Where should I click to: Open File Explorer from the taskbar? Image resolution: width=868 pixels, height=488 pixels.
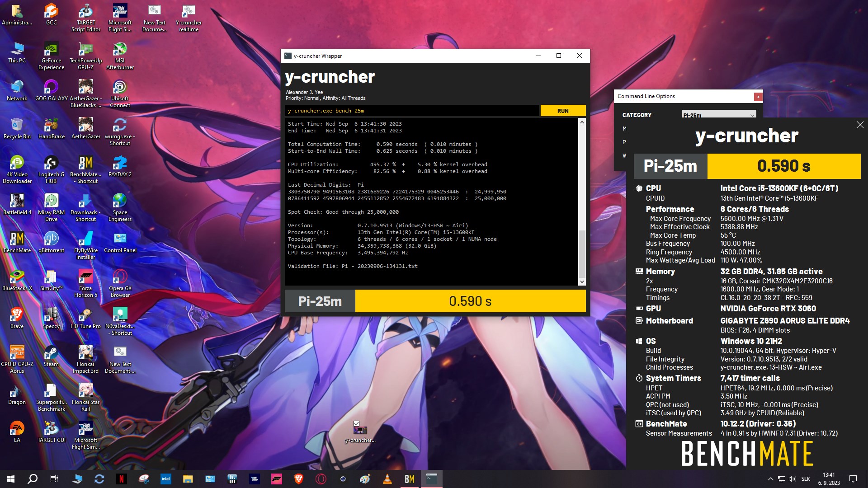click(188, 479)
